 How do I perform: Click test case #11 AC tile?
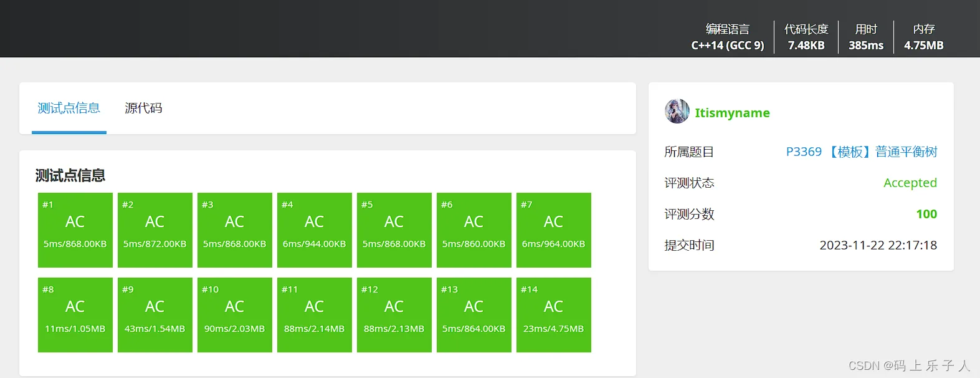315,314
